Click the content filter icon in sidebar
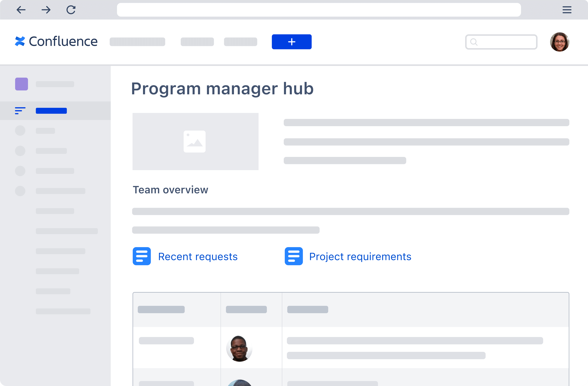 click(x=20, y=111)
